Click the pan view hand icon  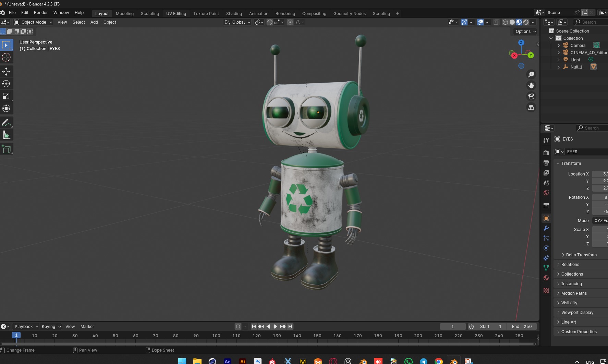pyautogui.click(x=531, y=85)
